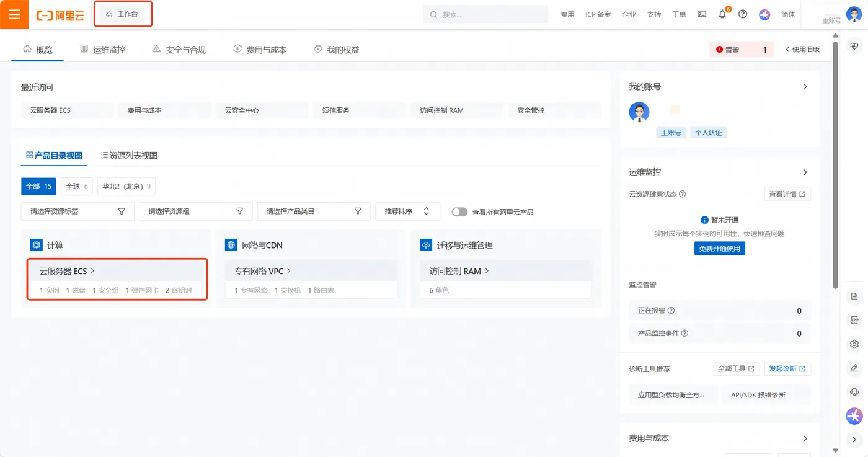868x457 pixels.
Task: Click the help icon beside 云资源健康状态
Action: click(x=683, y=194)
